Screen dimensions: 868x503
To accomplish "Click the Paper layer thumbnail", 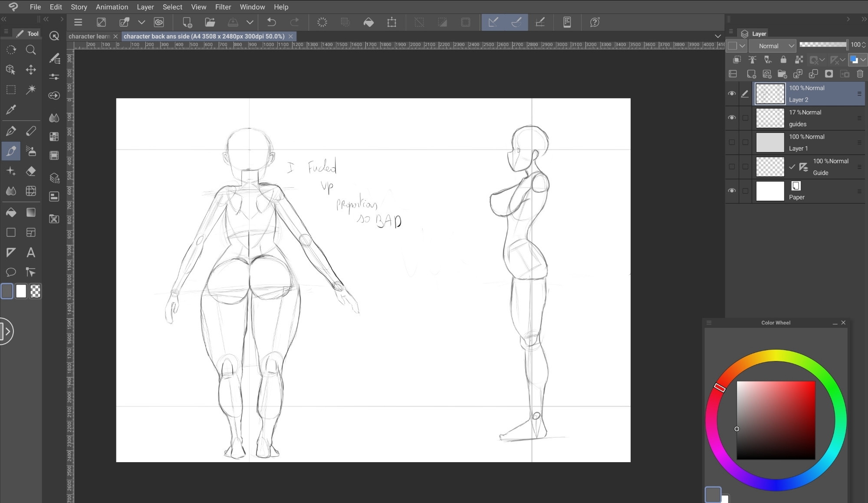I will 770,191.
